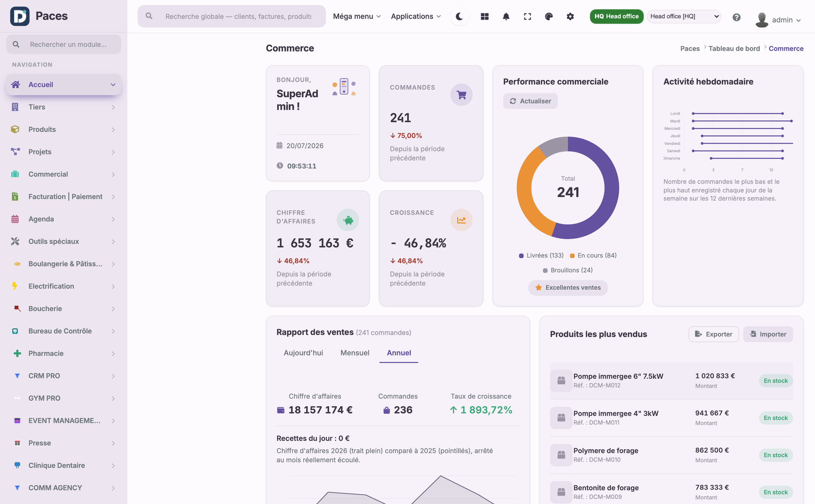Click the Facturation invoice icon
The height and width of the screenshot is (504, 815).
coord(15,196)
